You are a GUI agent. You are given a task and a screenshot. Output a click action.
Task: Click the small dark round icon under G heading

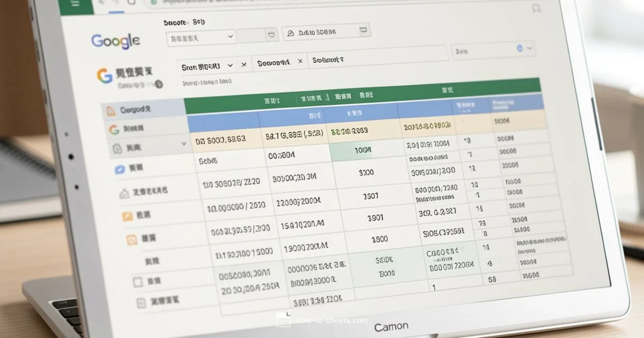[x=158, y=85]
